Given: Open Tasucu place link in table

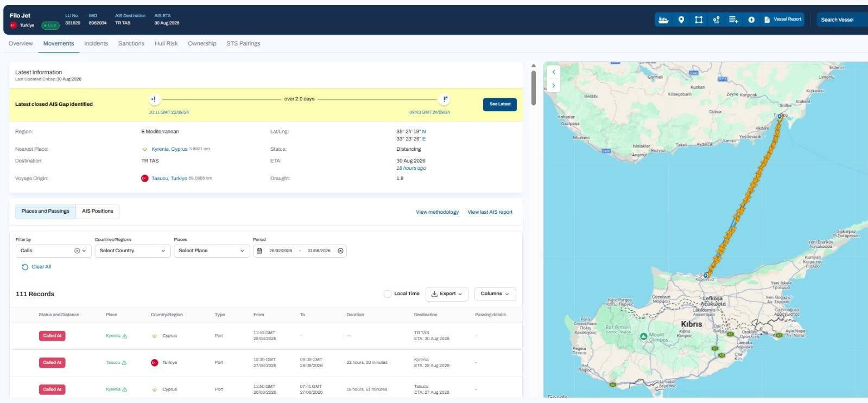Looking at the screenshot, I should (x=113, y=362).
